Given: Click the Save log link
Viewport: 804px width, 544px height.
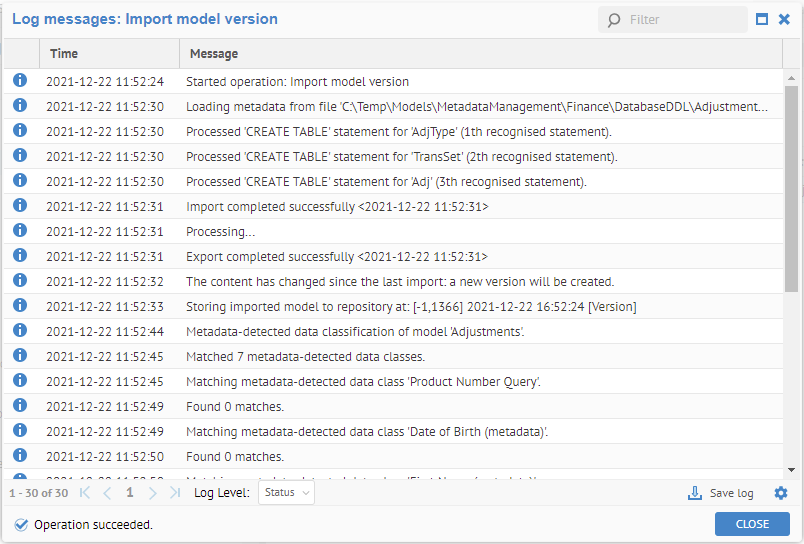Looking at the screenshot, I should pos(731,494).
